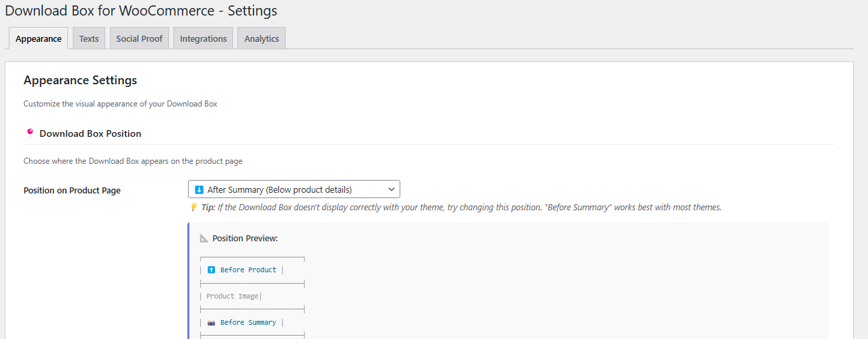Open the Position on Product Page dropdown

tap(293, 189)
